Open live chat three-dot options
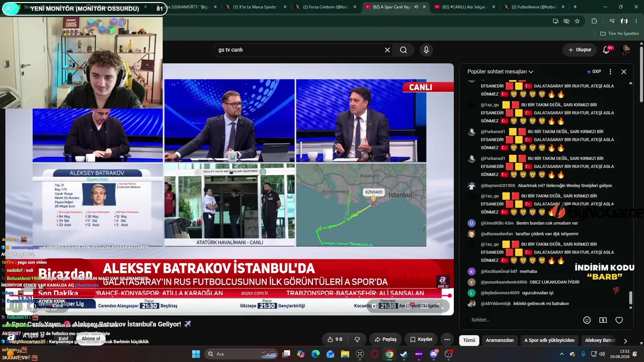 coord(610,72)
